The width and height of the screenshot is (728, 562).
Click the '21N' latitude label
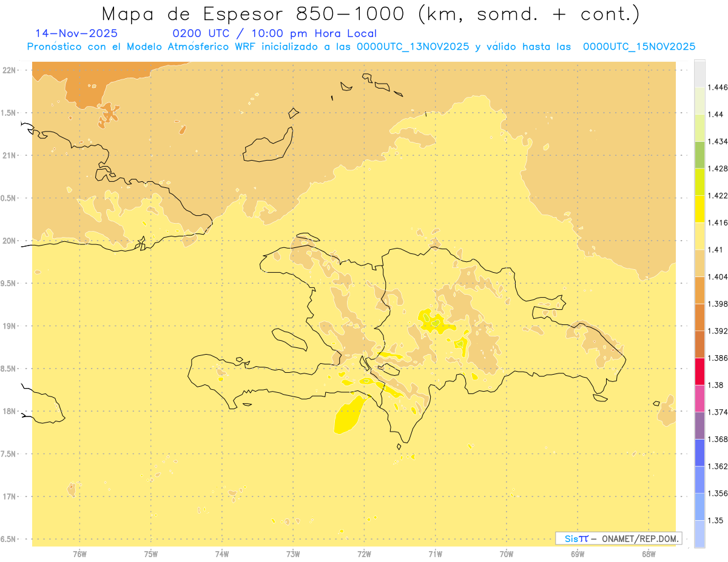pyautogui.click(x=9, y=155)
